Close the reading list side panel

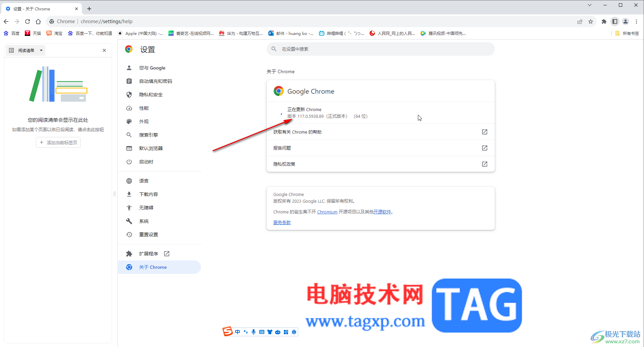click(x=104, y=50)
